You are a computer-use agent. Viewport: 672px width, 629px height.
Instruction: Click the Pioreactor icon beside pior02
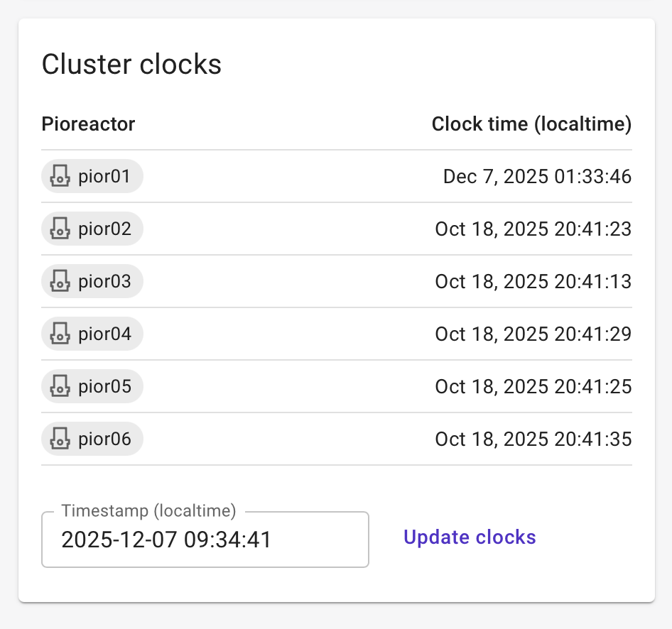(x=60, y=229)
